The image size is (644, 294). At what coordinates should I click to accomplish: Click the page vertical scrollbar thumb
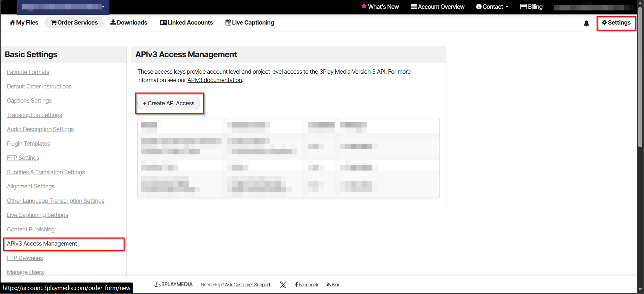[x=640, y=77]
